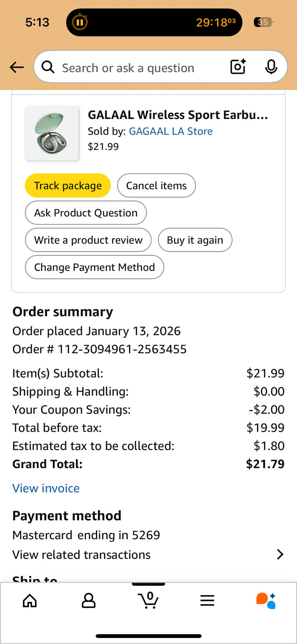Tap Ask Product Question button

86,213
